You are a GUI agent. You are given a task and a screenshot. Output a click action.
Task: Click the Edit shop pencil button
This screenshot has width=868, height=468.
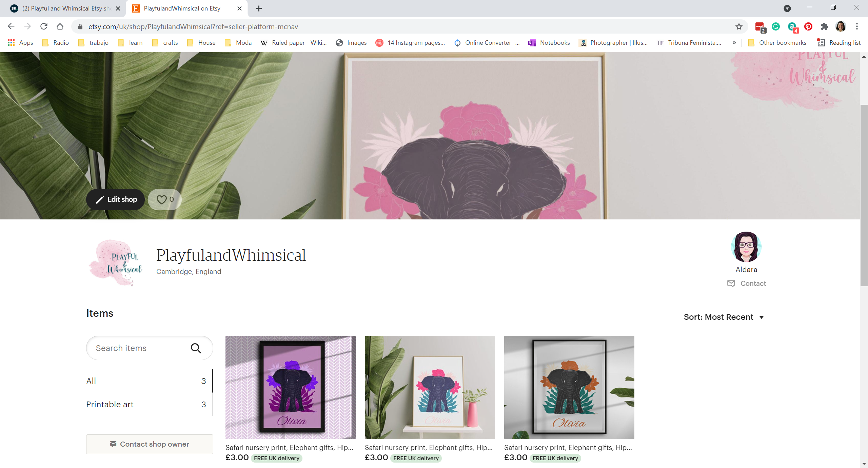(x=115, y=199)
